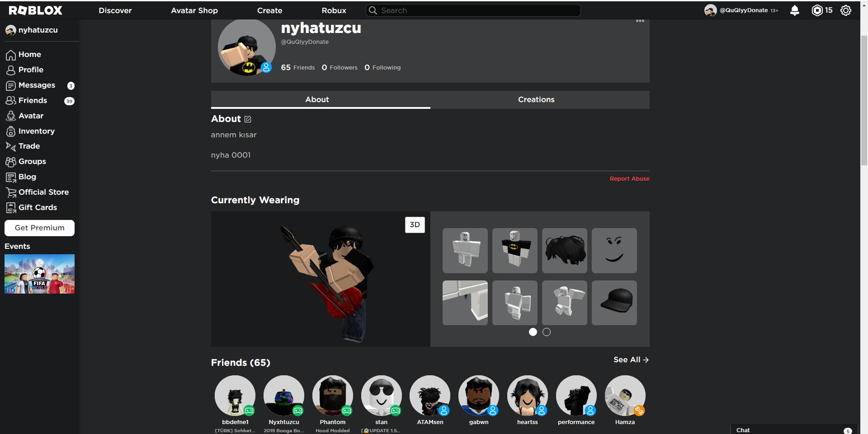Image resolution: width=868 pixels, height=434 pixels.
Task: View the 0 Following link
Action: coord(382,68)
